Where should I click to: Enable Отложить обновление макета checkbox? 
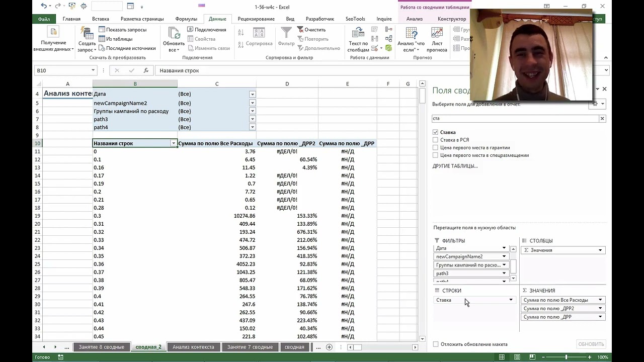(x=436, y=344)
